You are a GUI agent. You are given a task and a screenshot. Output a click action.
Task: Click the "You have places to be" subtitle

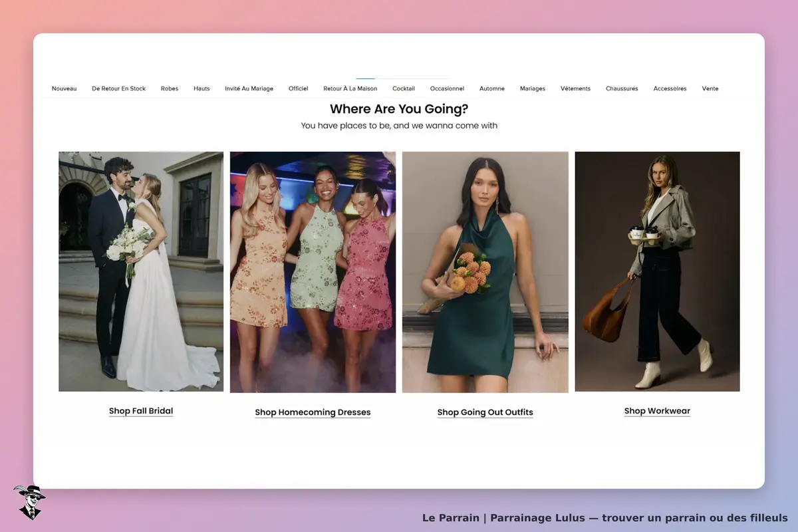pyautogui.click(x=399, y=126)
